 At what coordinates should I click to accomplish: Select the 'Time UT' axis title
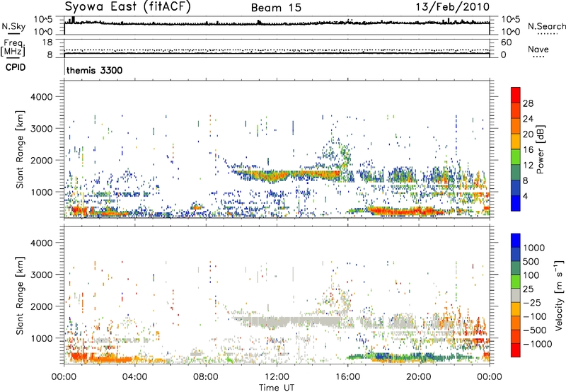(277, 388)
